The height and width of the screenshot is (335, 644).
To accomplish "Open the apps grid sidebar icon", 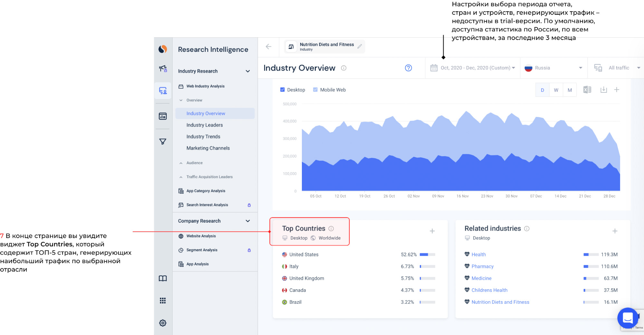I will [x=163, y=301].
